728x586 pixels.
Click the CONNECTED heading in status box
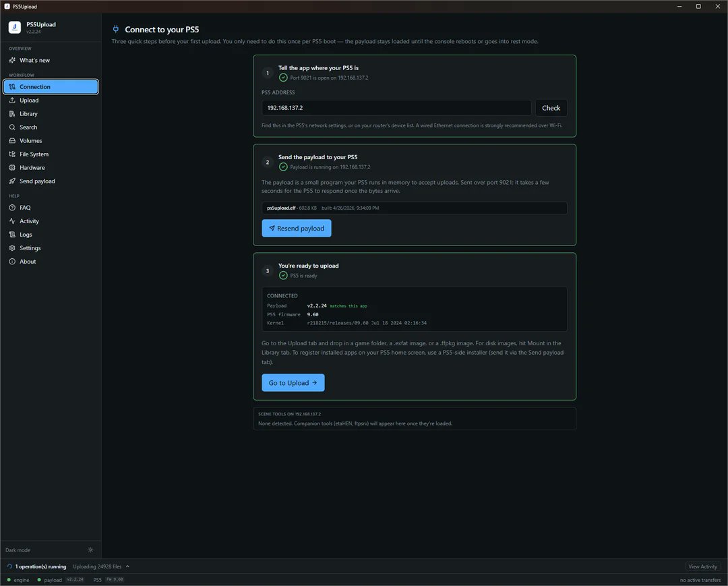click(x=282, y=296)
